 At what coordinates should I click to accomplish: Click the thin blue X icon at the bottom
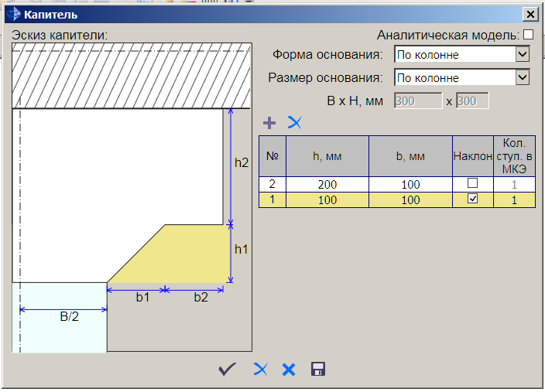pos(261,369)
